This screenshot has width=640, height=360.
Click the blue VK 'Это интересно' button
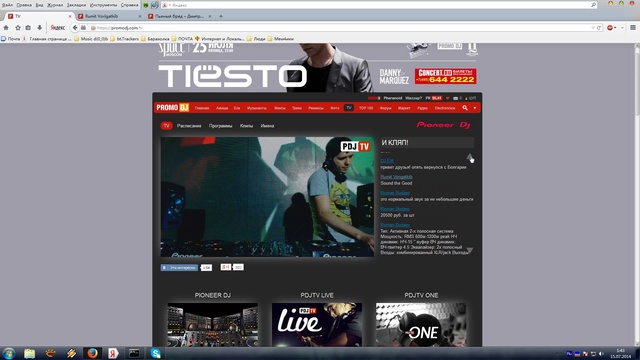(x=179, y=267)
